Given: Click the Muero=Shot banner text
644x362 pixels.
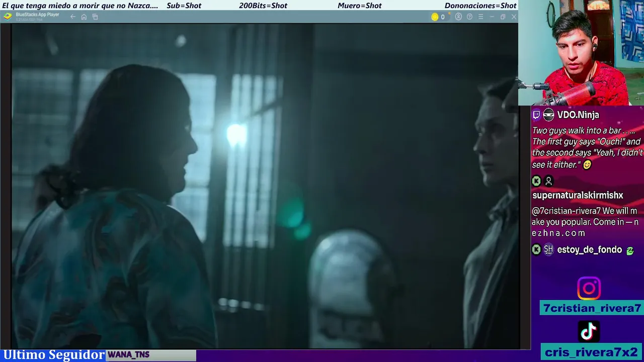Looking at the screenshot, I should point(360,6).
